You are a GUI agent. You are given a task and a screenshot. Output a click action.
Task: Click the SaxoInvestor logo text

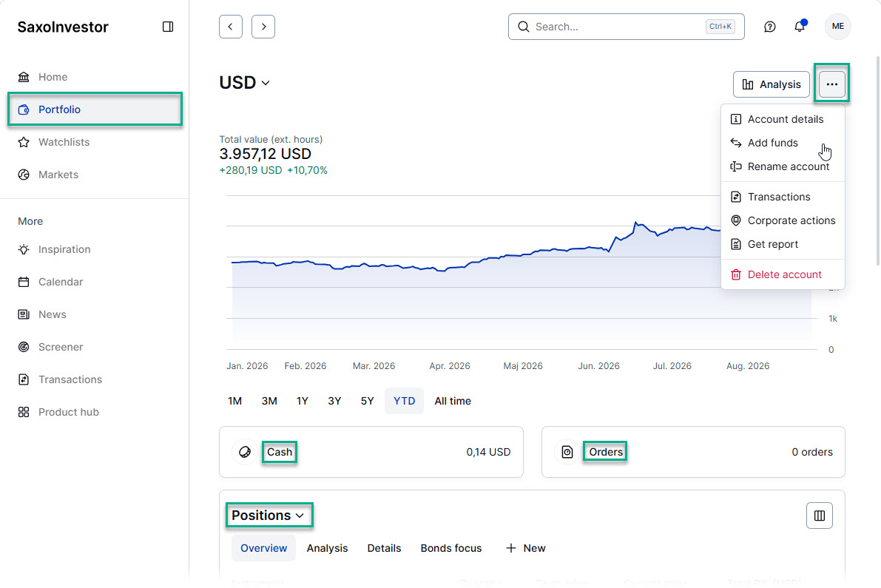tap(63, 27)
